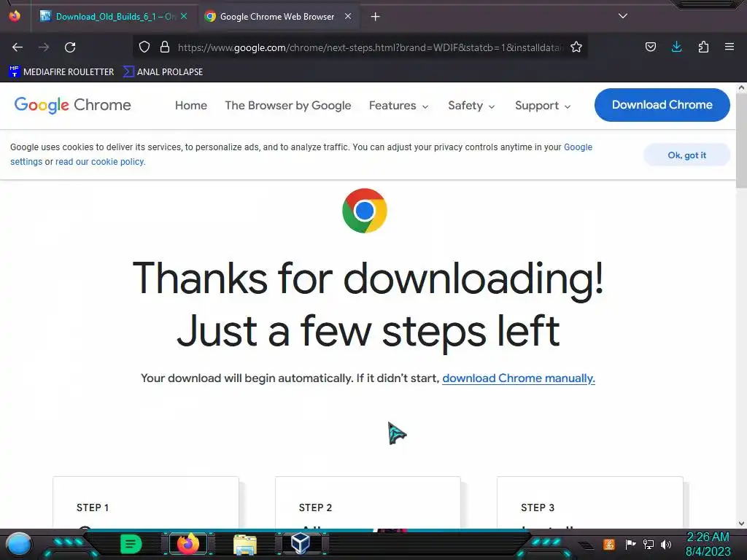Open a new tab with the plus button
This screenshot has height=560, width=747.
tap(376, 17)
